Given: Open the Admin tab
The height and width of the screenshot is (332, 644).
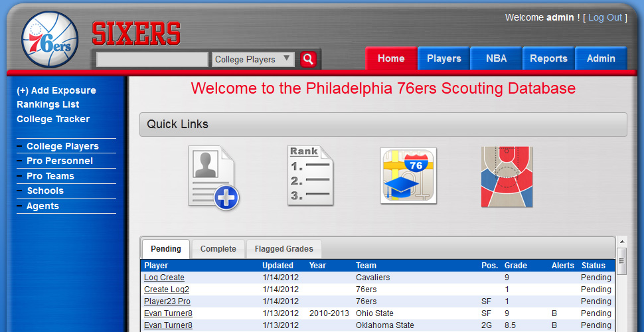Looking at the screenshot, I should tap(601, 58).
